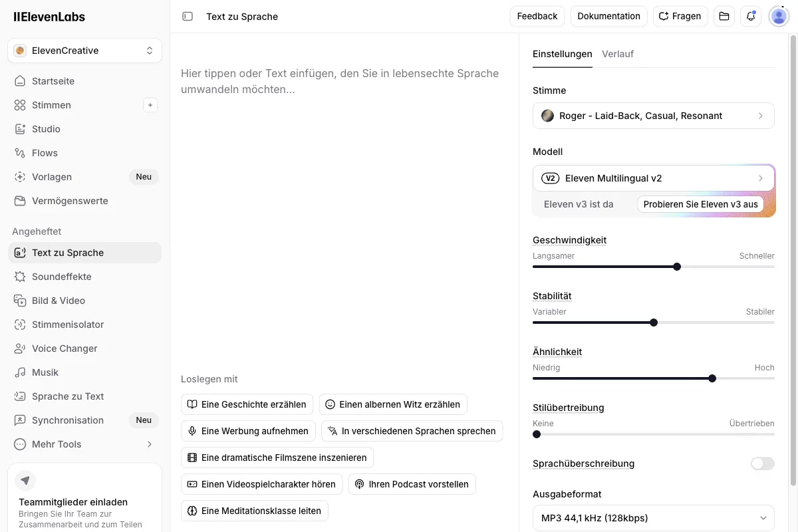Click the Neu badge beside Synchronisation
This screenshot has width=798, height=532.
(x=144, y=420)
